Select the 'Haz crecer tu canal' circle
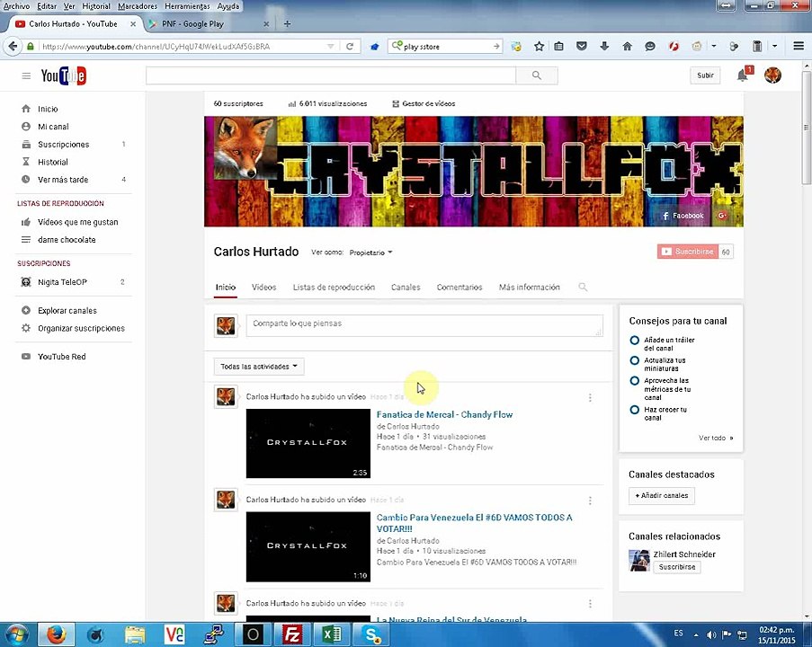 634,410
